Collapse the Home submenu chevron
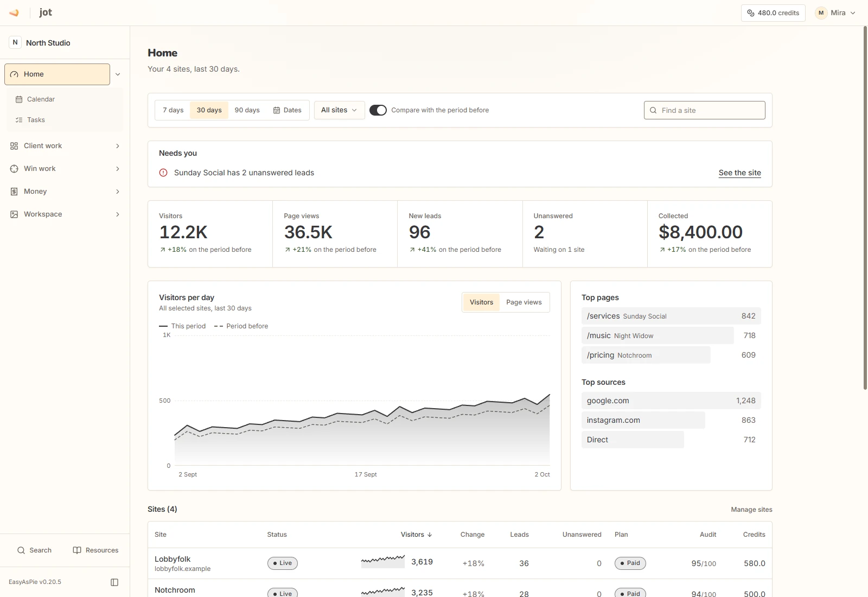Image resolution: width=868 pixels, height=597 pixels. (118, 74)
